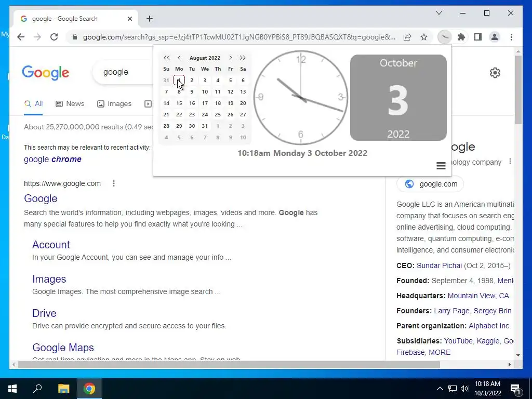Bookmark this page with star icon
This screenshot has width=532, height=399.
(424, 37)
